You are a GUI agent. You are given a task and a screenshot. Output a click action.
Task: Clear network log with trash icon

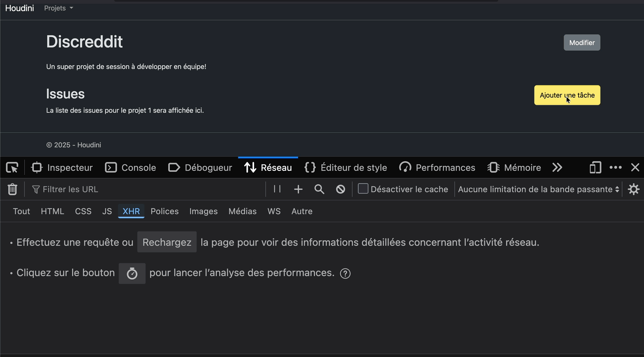[12, 189]
